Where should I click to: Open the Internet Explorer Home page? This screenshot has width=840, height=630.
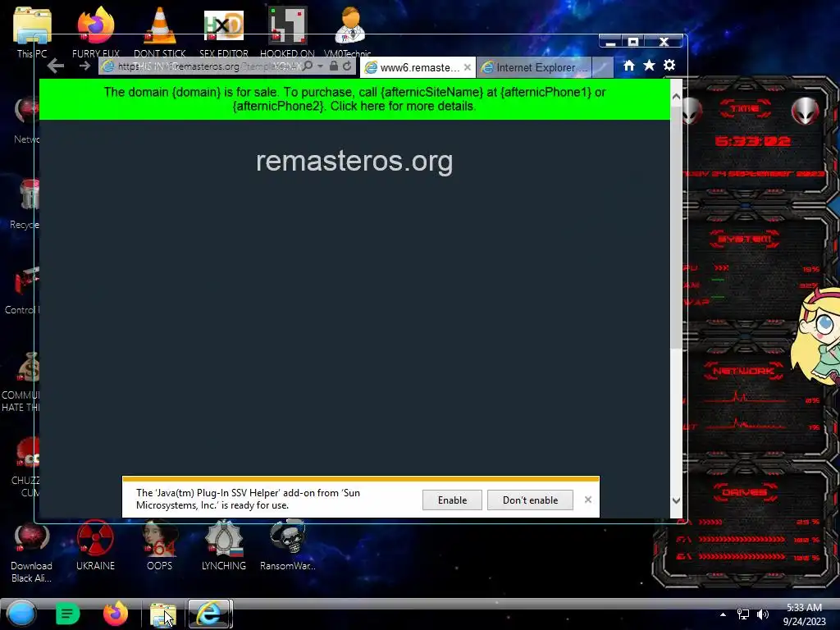[x=629, y=66]
